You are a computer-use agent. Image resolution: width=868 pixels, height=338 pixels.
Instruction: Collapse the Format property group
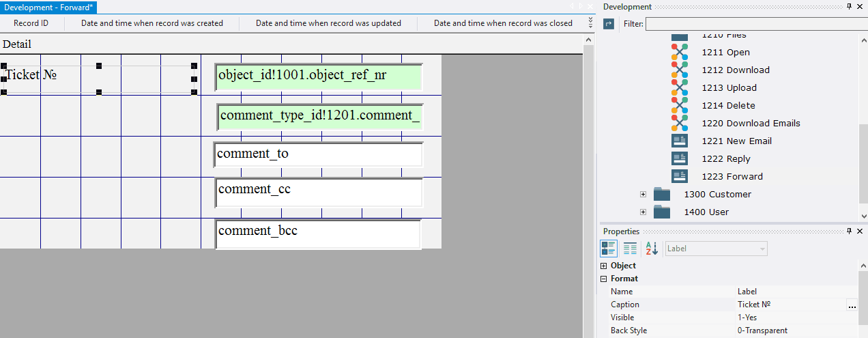click(603, 279)
